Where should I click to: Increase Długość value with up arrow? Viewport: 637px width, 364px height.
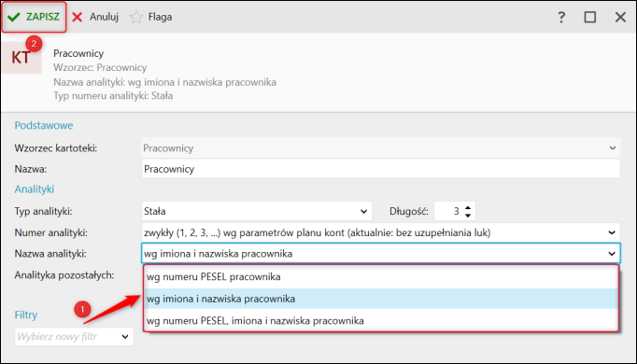pos(468,208)
